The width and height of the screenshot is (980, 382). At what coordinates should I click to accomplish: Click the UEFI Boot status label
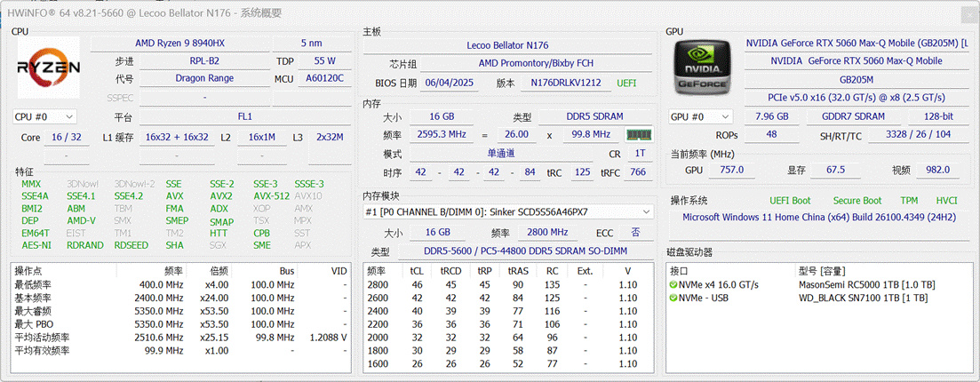point(790,201)
